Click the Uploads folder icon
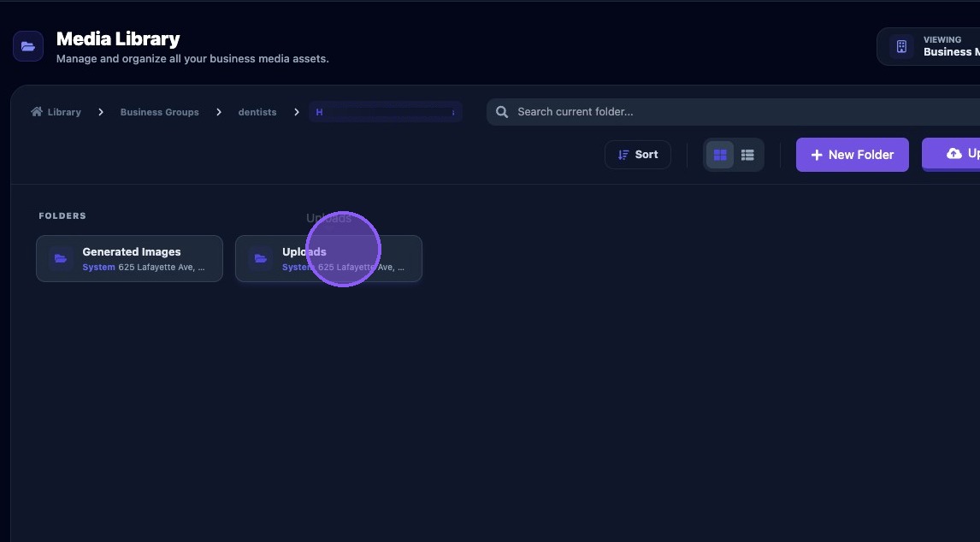Viewport: 980px width, 542px height. 261,258
